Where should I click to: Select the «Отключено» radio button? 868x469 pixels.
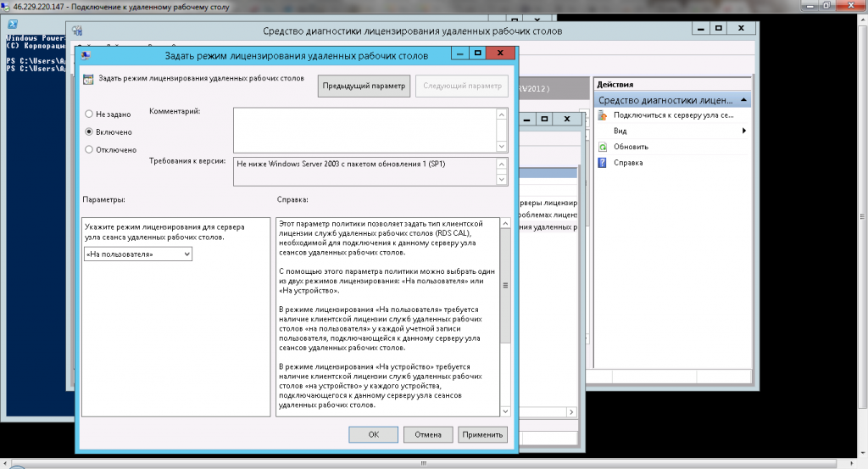(89, 150)
